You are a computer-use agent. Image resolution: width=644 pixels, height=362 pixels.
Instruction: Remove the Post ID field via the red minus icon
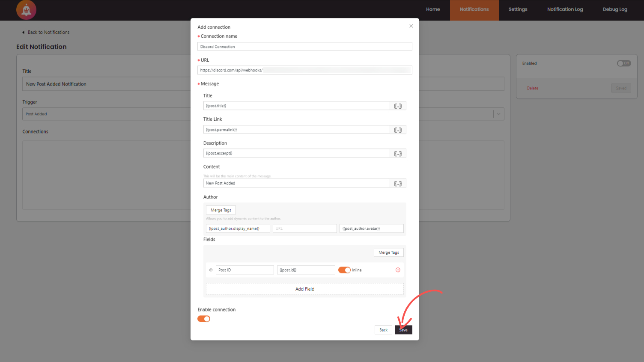point(397,270)
